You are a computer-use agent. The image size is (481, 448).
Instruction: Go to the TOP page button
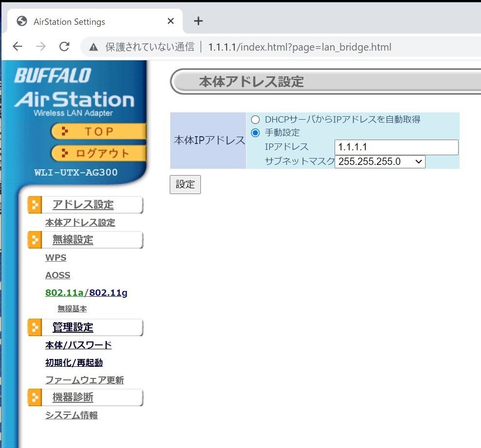click(x=98, y=131)
